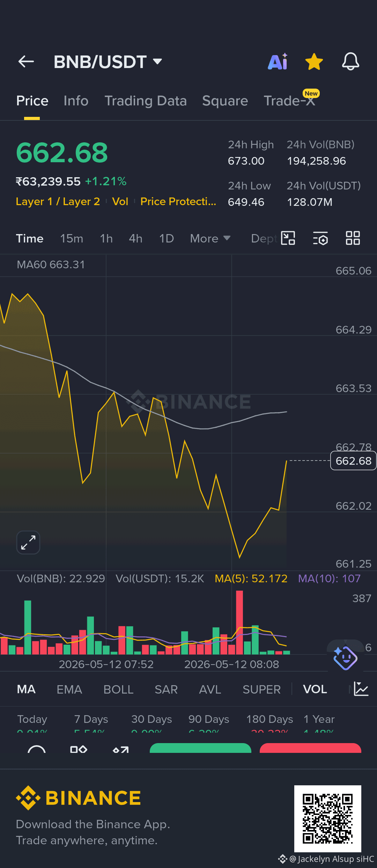
Task: Open the chart settings icon
Action: click(x=320, y=238)
